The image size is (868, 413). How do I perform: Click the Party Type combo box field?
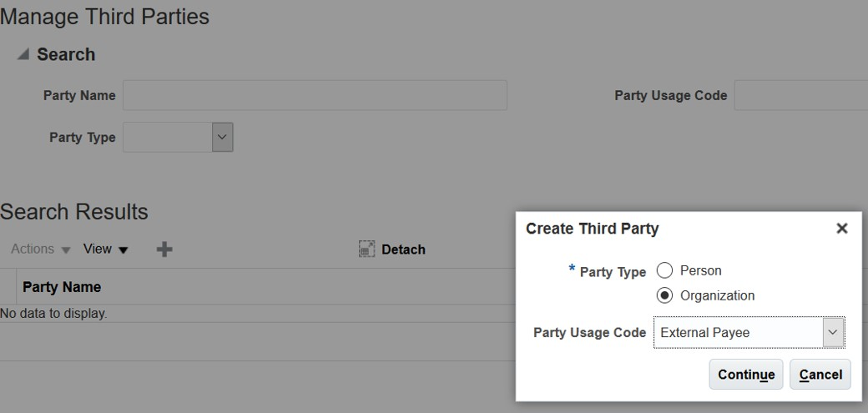tap(168, 138)
